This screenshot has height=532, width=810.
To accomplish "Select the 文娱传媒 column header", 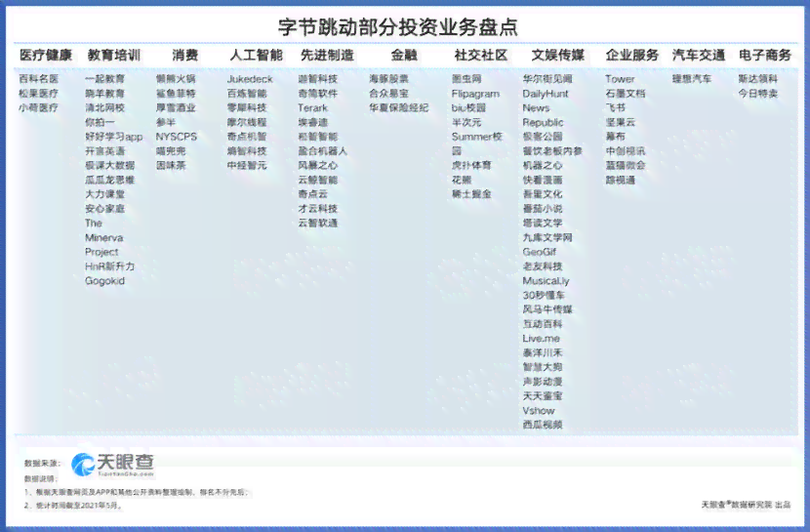I will click(558, 55).
